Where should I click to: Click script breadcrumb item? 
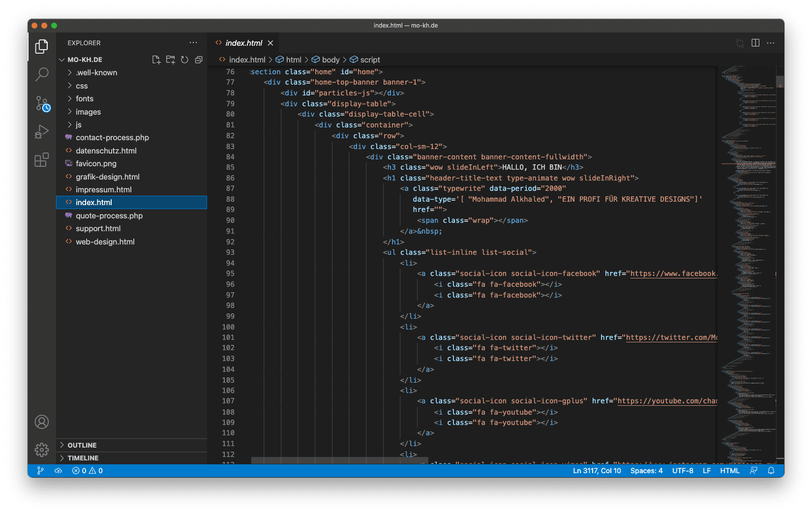(x=365, y=60)
